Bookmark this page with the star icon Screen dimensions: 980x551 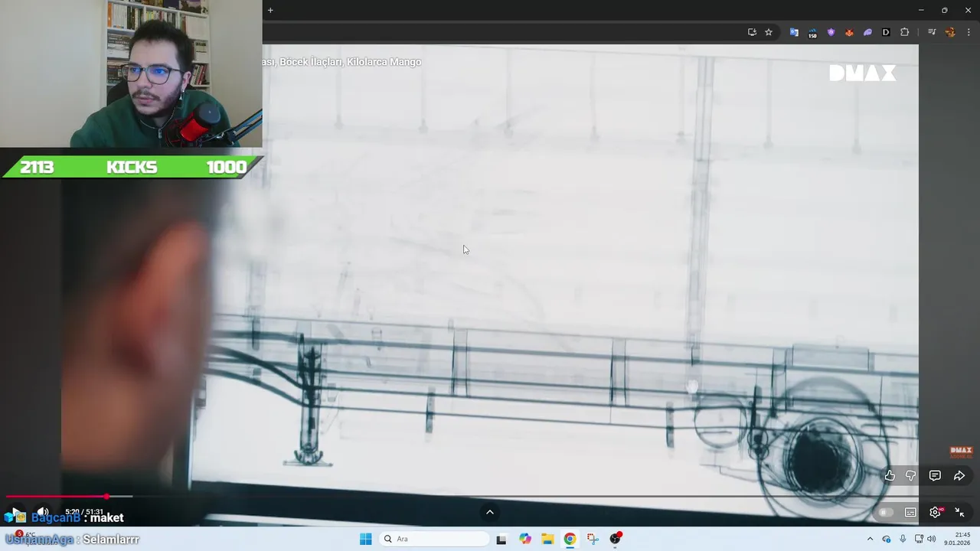tap(769, 32)
